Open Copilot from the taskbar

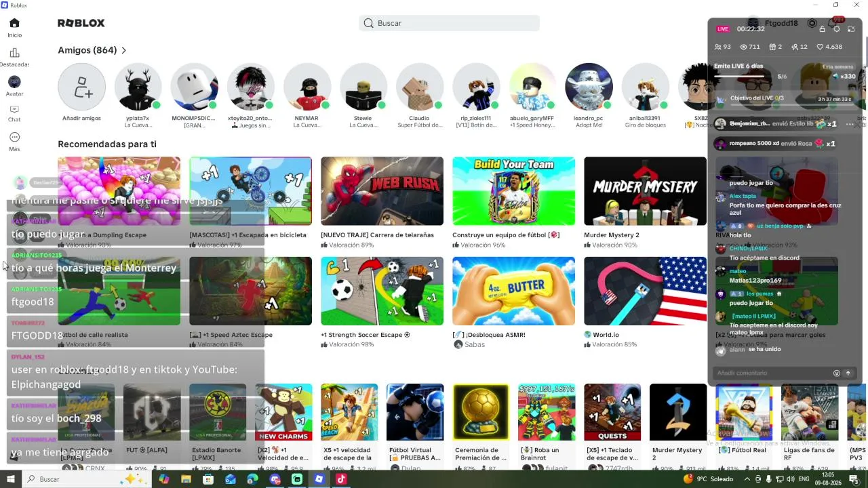[163, 479]
